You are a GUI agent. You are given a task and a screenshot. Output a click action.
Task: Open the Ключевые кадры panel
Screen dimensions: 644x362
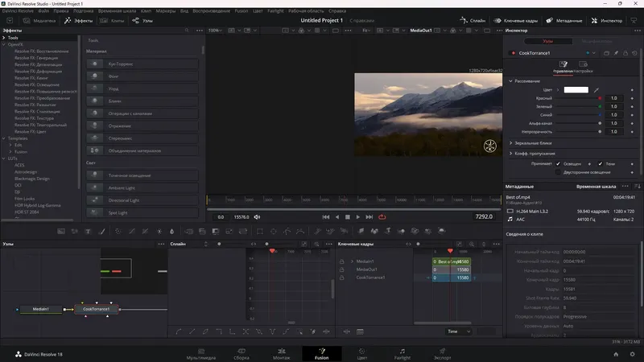(x=515, y=20)
